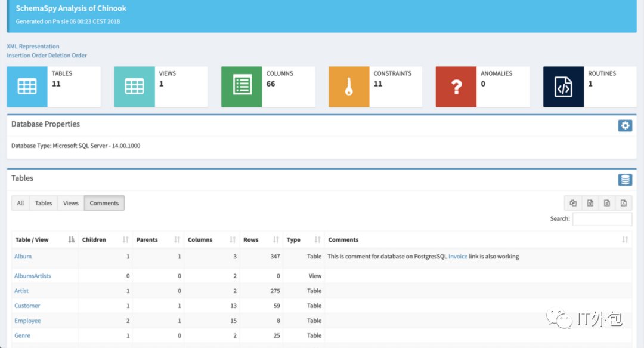This screenshot has width=644, height=348.
Task: Open the Album table link
Action: (23, 256)
